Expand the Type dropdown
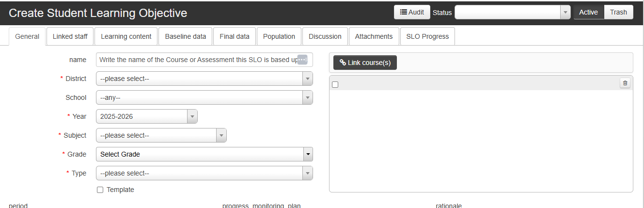 click(204, 173)
